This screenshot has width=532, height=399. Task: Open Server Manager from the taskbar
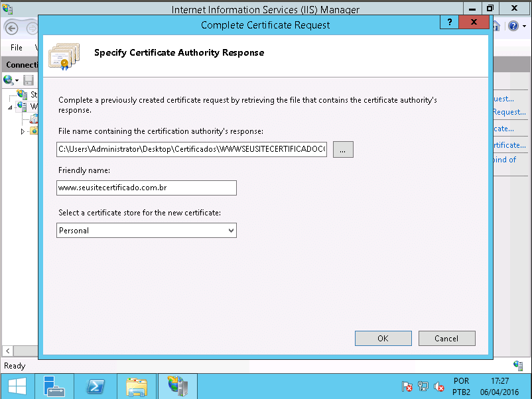click(x=54, y=386)
